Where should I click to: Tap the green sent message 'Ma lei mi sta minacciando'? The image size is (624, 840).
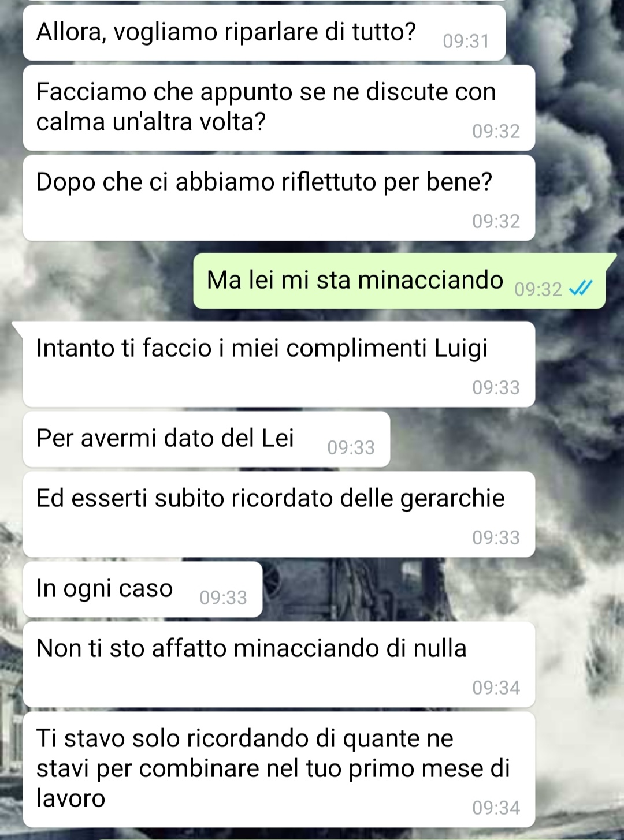(400, 281)
